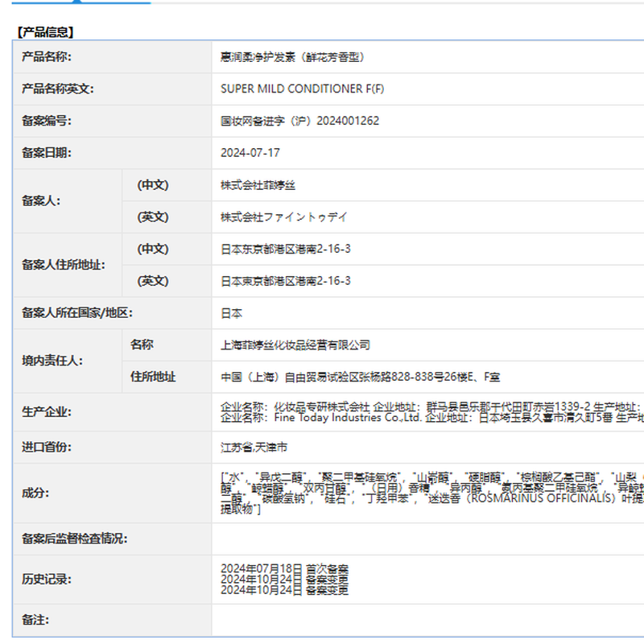Screen dimensions: 644x644
Task: Click the 备案后监督检查情况 row label
Action: click(x=75, y=539)
